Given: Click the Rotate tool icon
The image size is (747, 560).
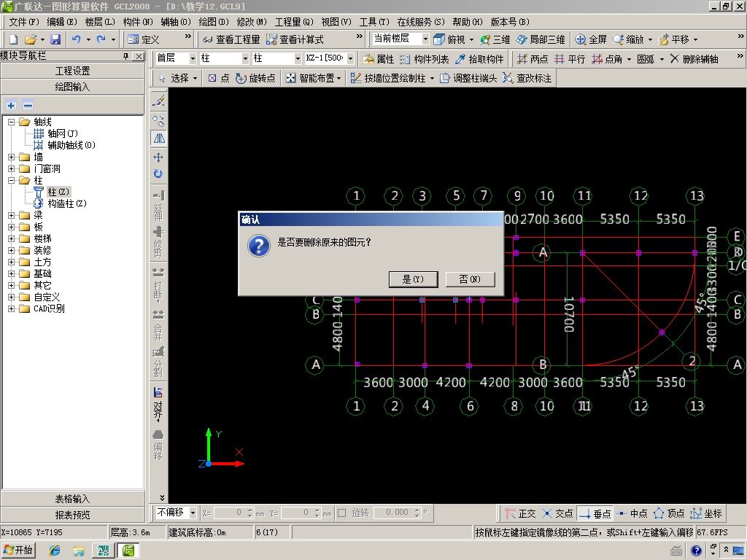Looking at the screenshot, I should pyautogui.click(x=158, y=174).
